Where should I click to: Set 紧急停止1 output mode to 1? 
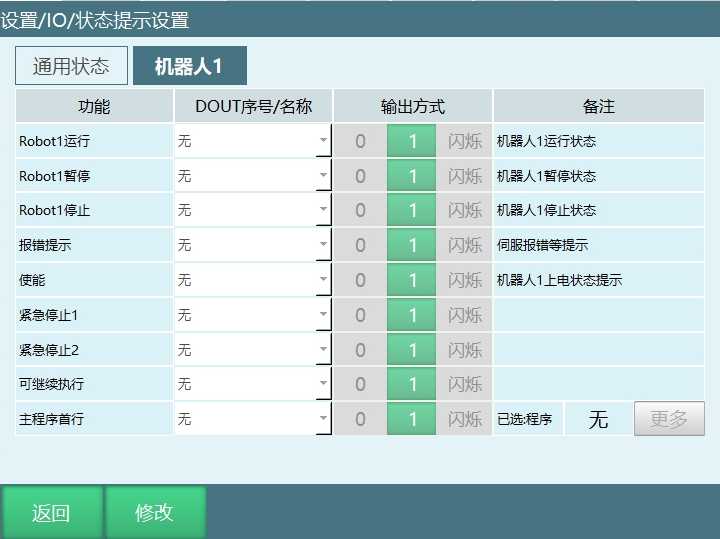point(411,314)
